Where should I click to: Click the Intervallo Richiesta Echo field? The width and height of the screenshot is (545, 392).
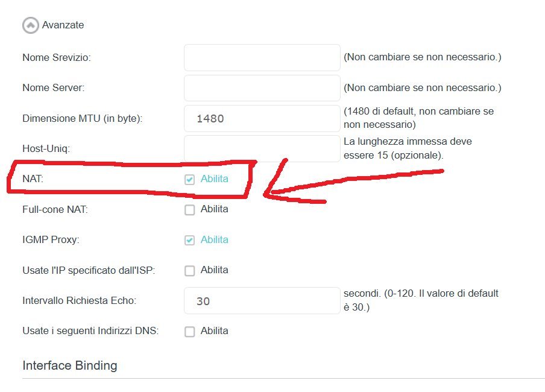tap(262, 300)
